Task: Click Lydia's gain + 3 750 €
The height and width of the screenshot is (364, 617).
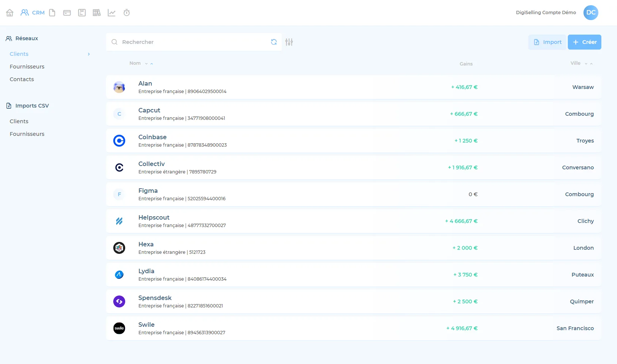Action: [465, 275]
